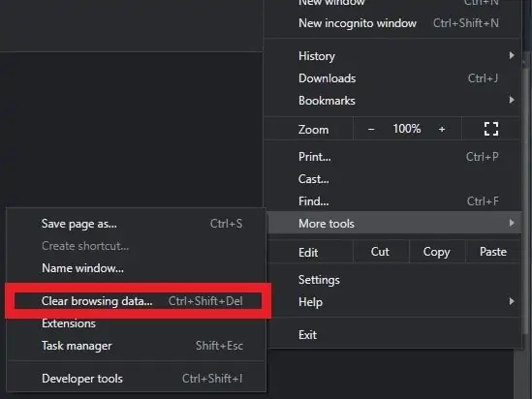Click the Copy button
532x399 pixels.
(x=437, y=252)
